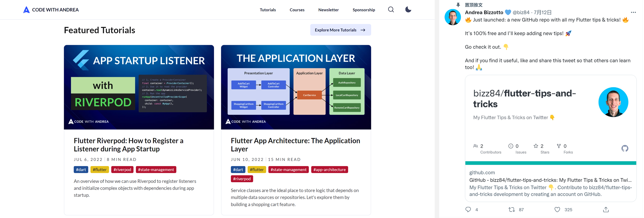Retweet using the retweet icon
The width and height of the screenshot is (644, 218).
[512, 209]
